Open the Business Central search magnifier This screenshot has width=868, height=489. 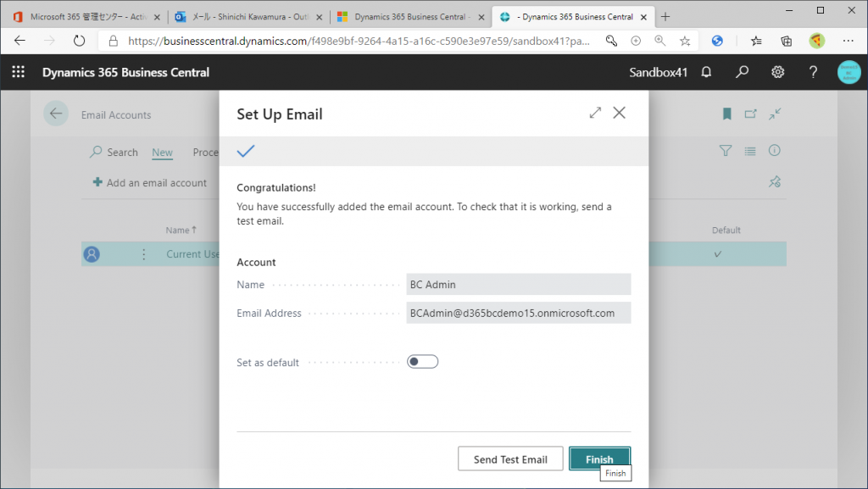[742, 72]
